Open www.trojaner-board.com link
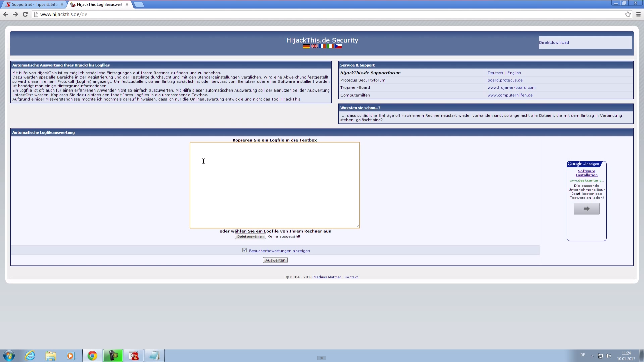 [x=512, y=87]
